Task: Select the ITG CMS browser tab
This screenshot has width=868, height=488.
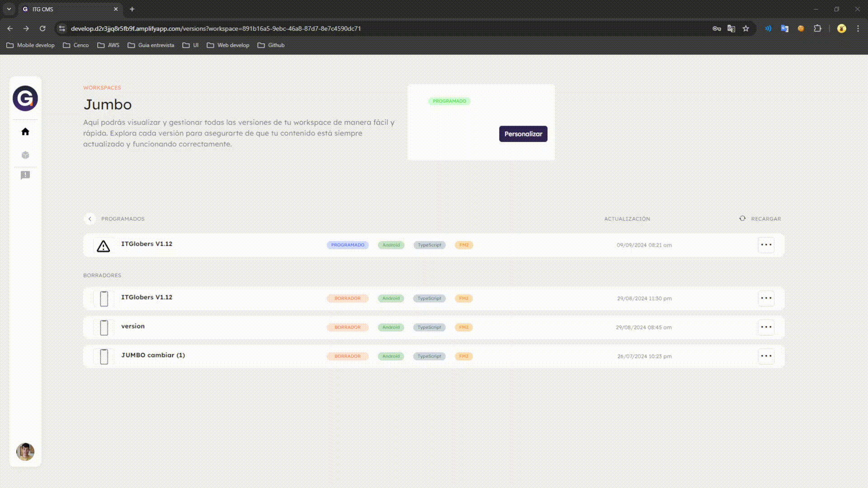Action: click(x=70, y=9)
